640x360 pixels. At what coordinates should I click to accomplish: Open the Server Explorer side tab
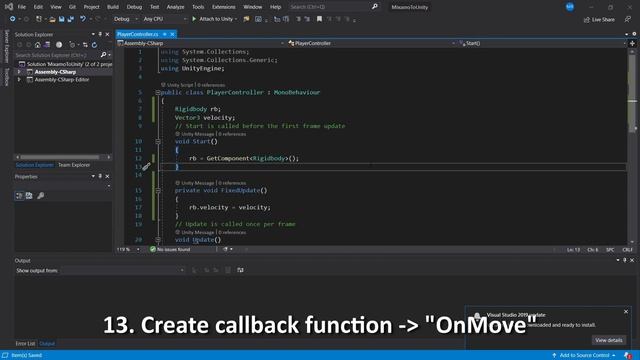(x=7, y=46)
